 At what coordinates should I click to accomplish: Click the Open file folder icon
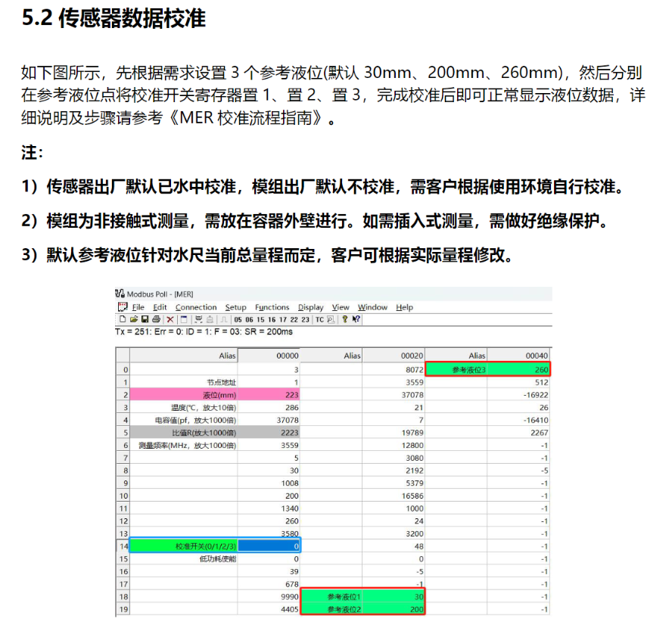tap(134, 319)
